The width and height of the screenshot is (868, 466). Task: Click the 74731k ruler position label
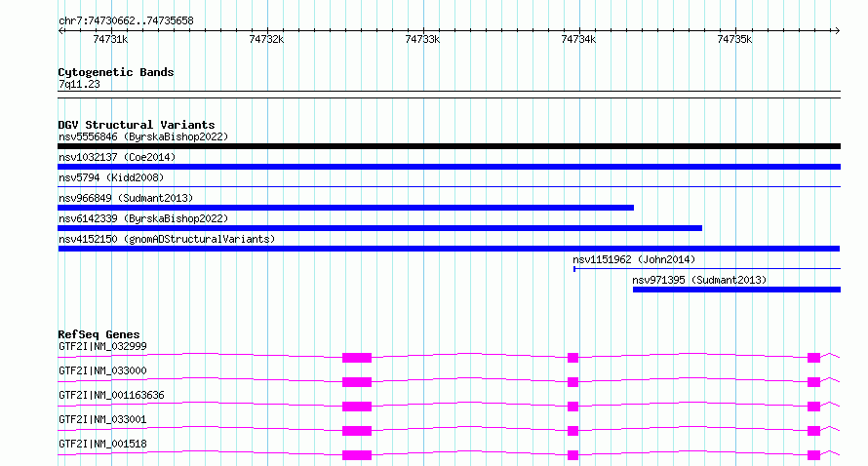pyautogui.click(x=110, y=39)
